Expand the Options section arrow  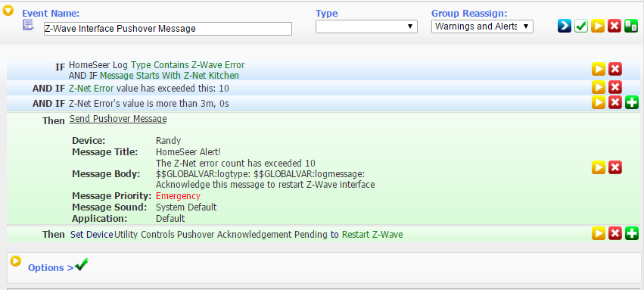pyautogui.click(x=16, y=260)
